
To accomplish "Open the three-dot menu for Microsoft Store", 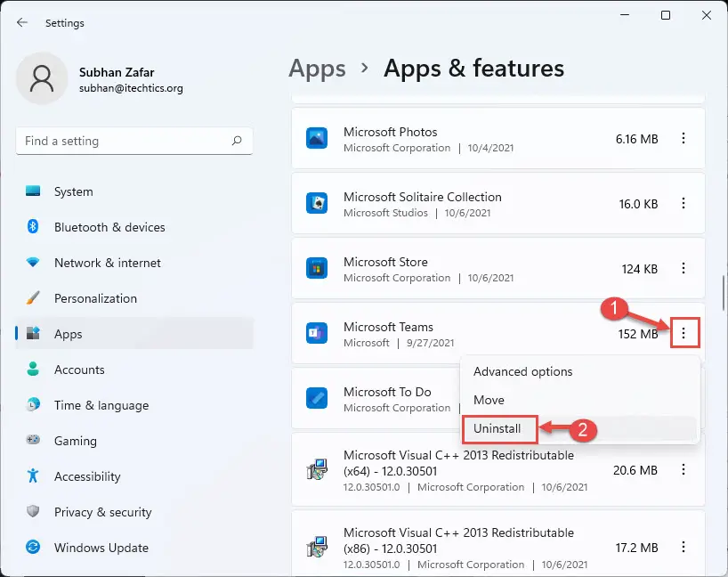I will pyautogui.click(x=683, y=269).
